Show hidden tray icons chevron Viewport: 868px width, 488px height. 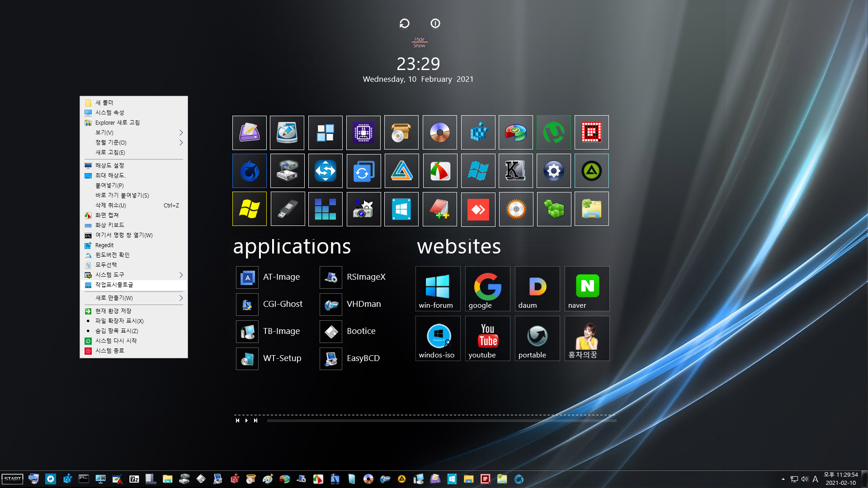tap(783, 479)
